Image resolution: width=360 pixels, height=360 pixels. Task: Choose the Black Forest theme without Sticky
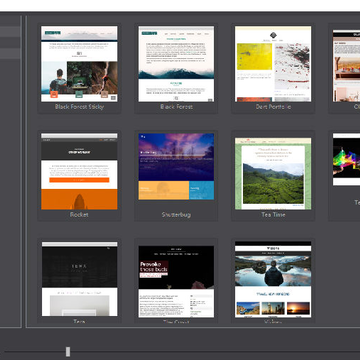coord(176,64)
